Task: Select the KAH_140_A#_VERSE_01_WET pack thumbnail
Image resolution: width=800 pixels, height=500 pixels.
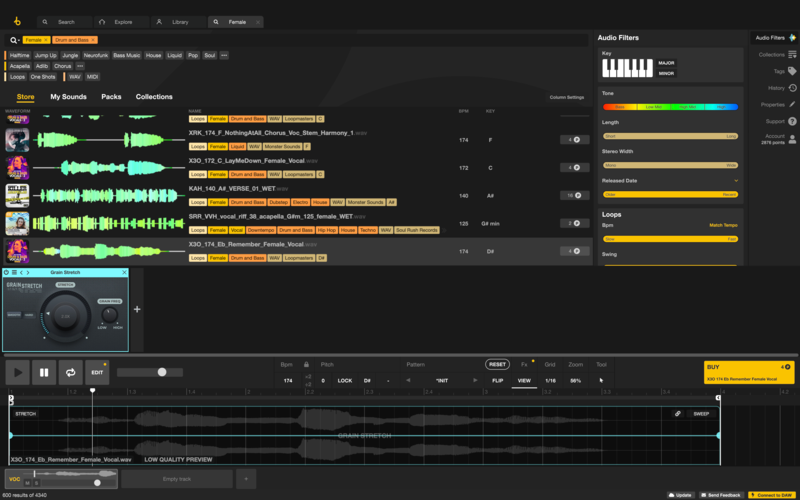Action: tap(17, 196)
